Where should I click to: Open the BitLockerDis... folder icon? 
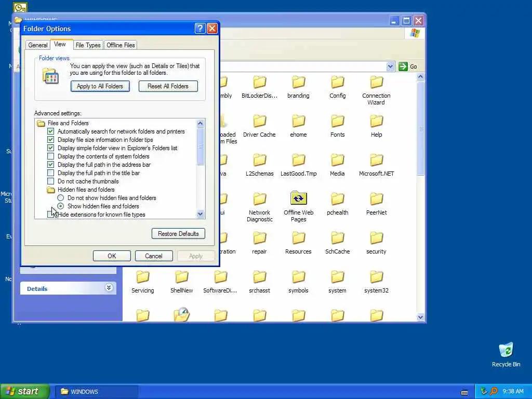(260, 82)
